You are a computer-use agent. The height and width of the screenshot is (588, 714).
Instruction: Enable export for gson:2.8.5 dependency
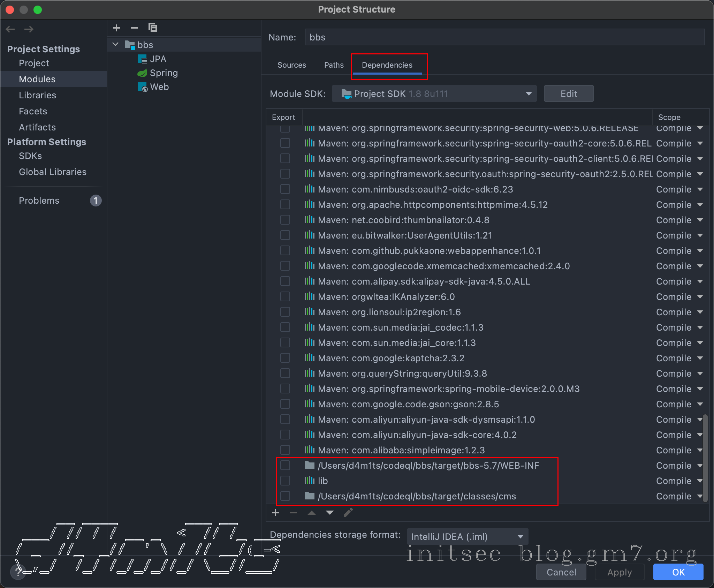285,404
